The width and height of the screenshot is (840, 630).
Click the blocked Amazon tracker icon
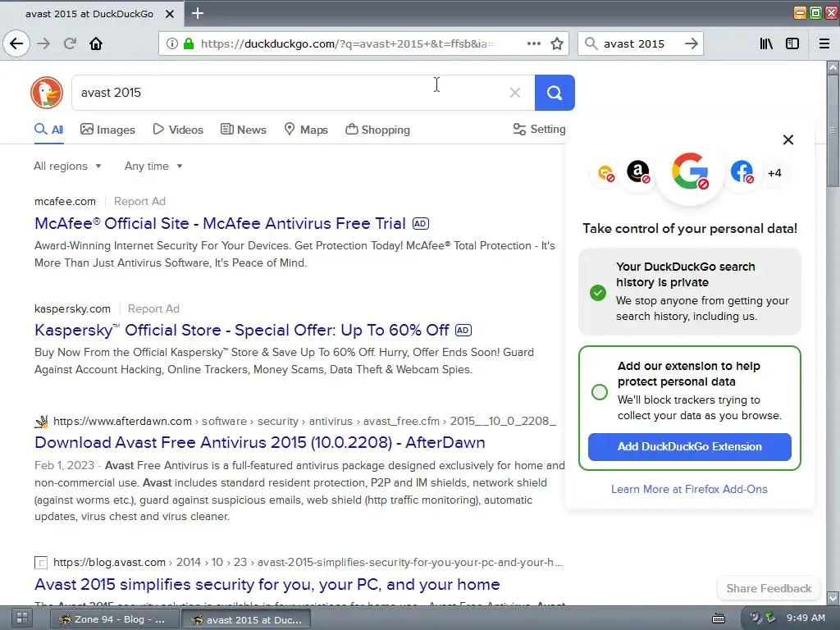coord(638,172)
